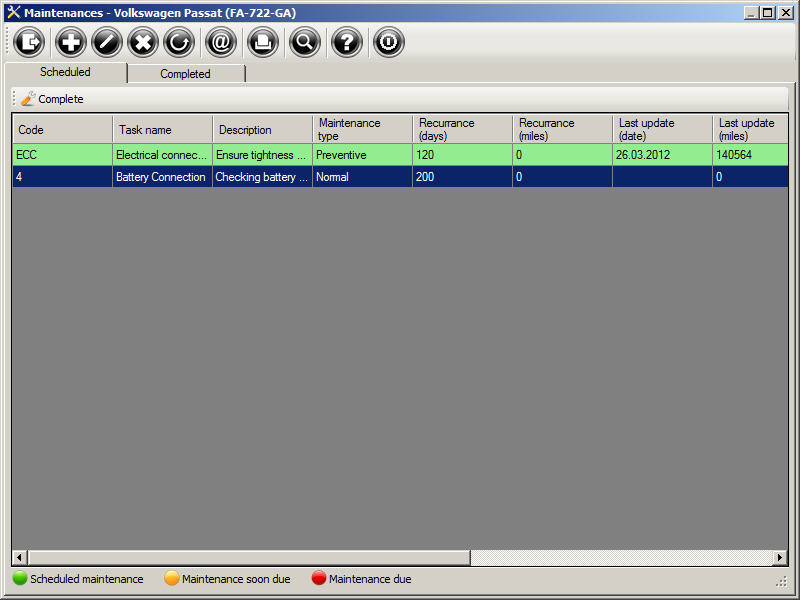Click the email @ toolbar icon

click(x=220, y=42)
